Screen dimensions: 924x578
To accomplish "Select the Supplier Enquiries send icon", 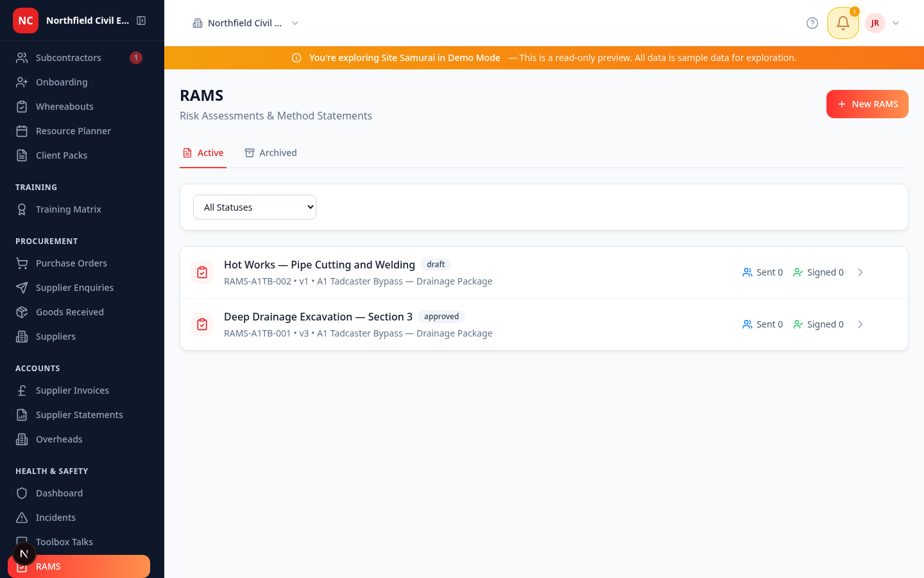I will (22, 287).
